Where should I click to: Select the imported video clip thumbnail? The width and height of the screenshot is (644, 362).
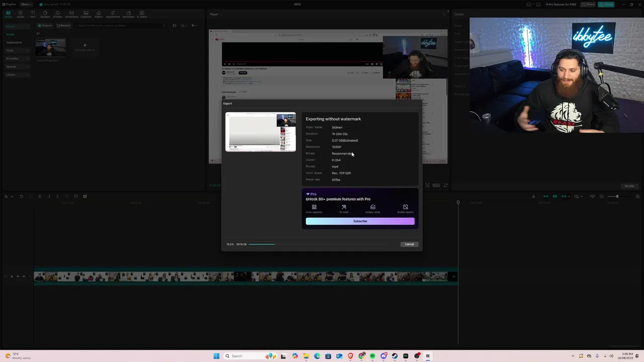50,48
